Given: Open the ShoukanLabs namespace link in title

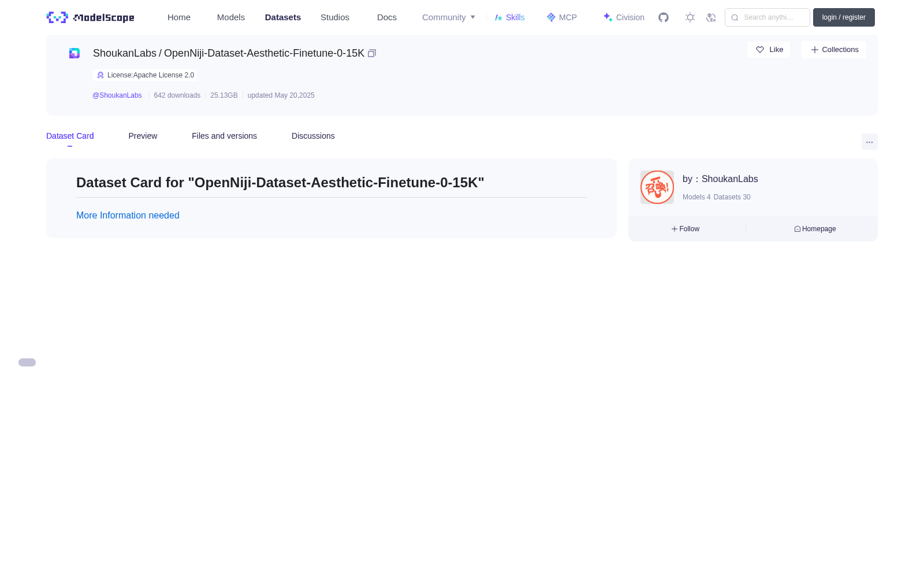Looking at the screenshot, I should [125, 53].
